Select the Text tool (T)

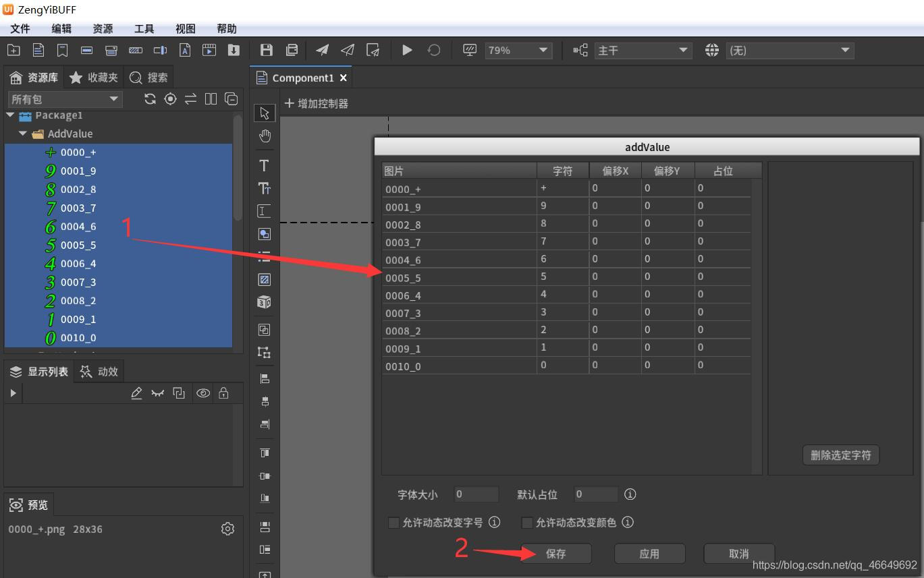point(264,166)
